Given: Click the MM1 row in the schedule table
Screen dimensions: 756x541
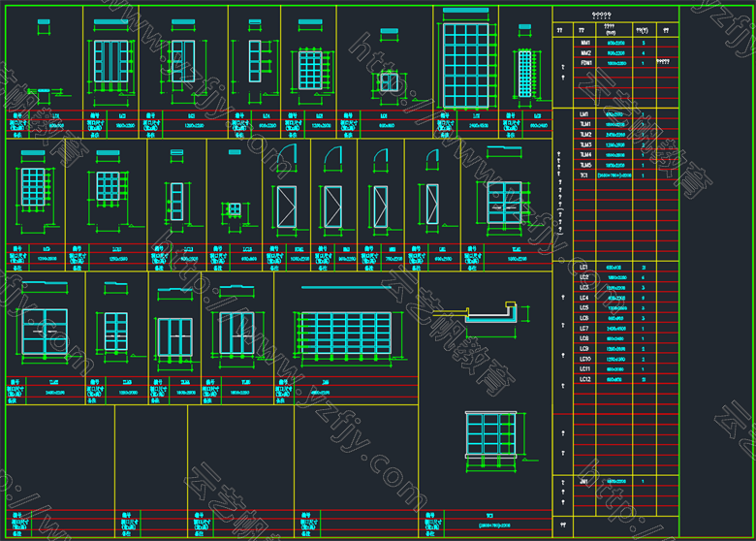Looking at the screenshot, I should [x=585, y=44].
